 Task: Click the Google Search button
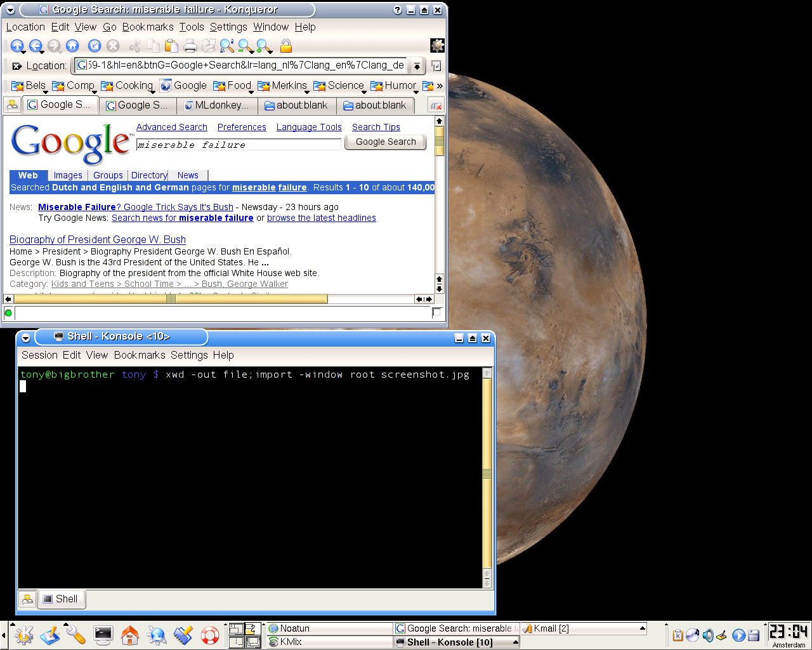(x=386, y=142)
